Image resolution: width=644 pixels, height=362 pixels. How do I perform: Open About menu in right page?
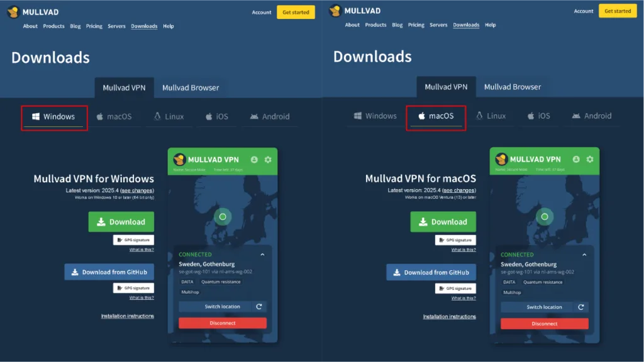pos(352,25)
